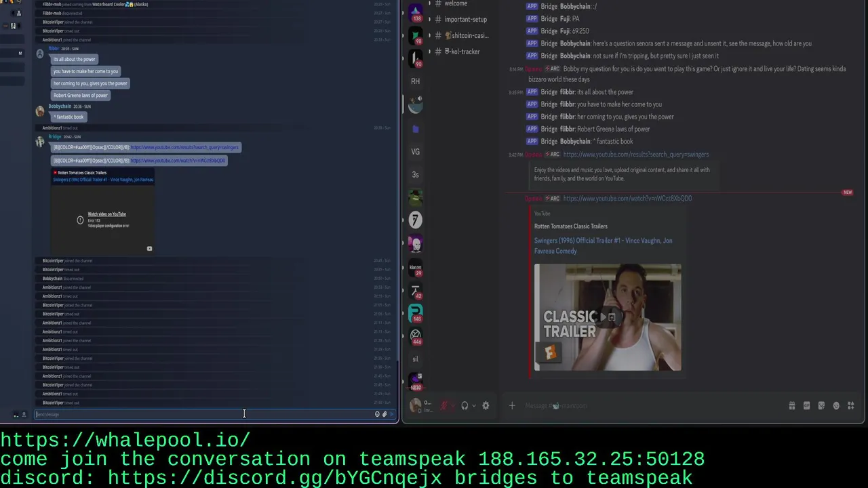Viewport: 868px width, 488px height.
Task: Open Discord user settings gear
Action: [486, 406]
